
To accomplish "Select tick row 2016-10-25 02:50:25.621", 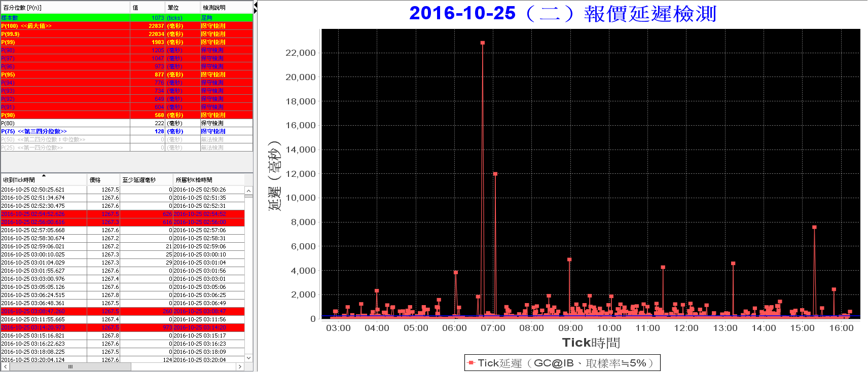I will (x=123, y=190).
